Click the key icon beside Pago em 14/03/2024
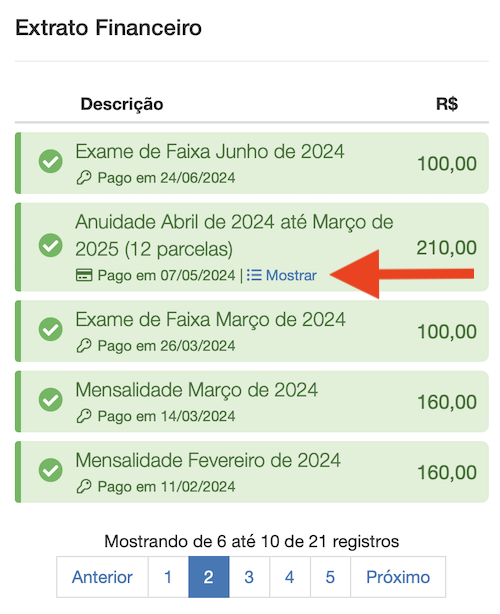The height and width of the screenshot is (614, 500). [x=84, y=416]
